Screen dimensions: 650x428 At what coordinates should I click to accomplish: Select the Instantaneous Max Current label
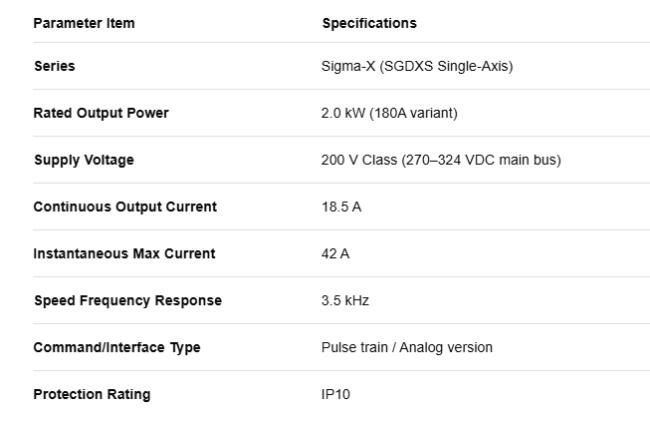point(124,253)
